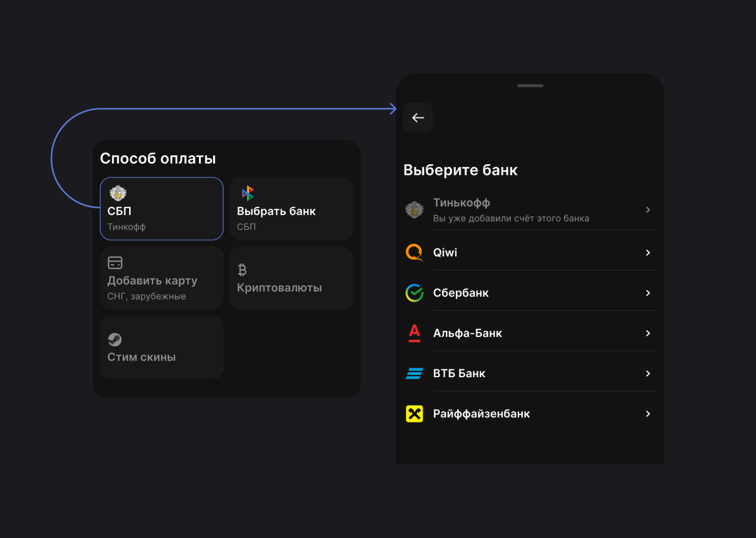Click the Qiwi logo icon
This screenshot has height=538, width=756.
414,253
